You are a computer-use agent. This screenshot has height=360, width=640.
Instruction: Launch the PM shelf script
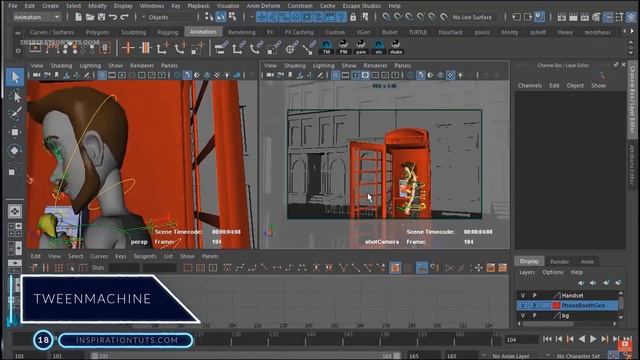click(x=343, y=48)
